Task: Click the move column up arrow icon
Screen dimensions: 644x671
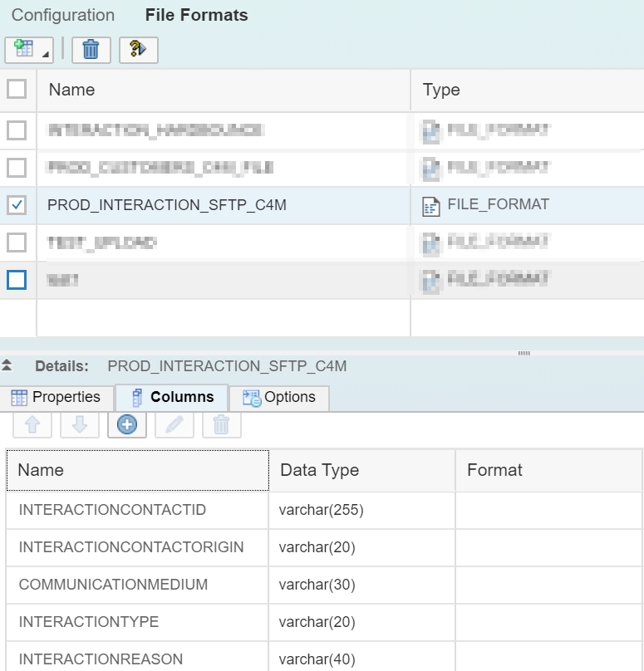Action: tap(33, 424)
